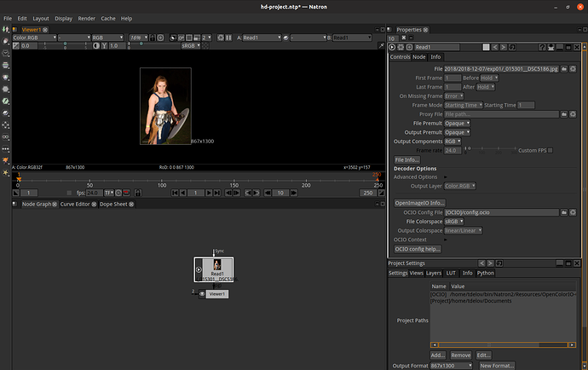This screenshot has height=370, width=588.
Task: Open the Render menu
Action: click(x=87, y=19)
